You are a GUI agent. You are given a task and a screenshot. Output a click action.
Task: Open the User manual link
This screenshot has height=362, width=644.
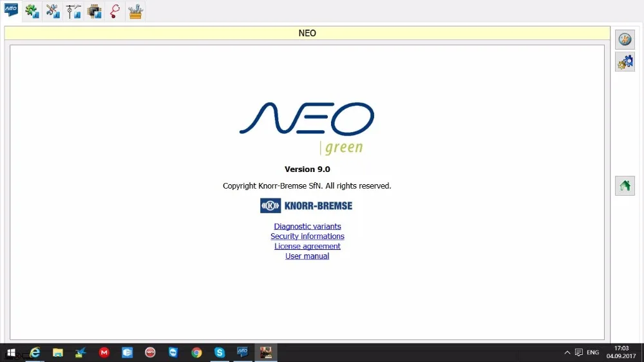[307, 256]
